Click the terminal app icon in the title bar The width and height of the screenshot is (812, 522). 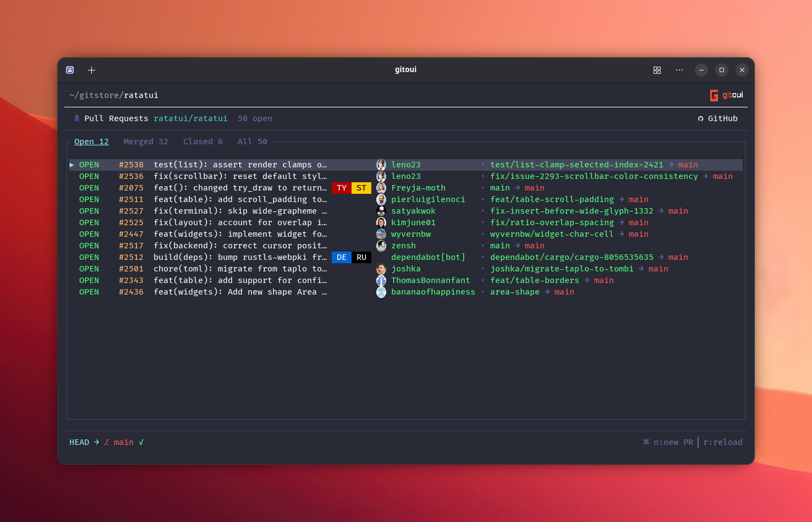tap(70, 70)
